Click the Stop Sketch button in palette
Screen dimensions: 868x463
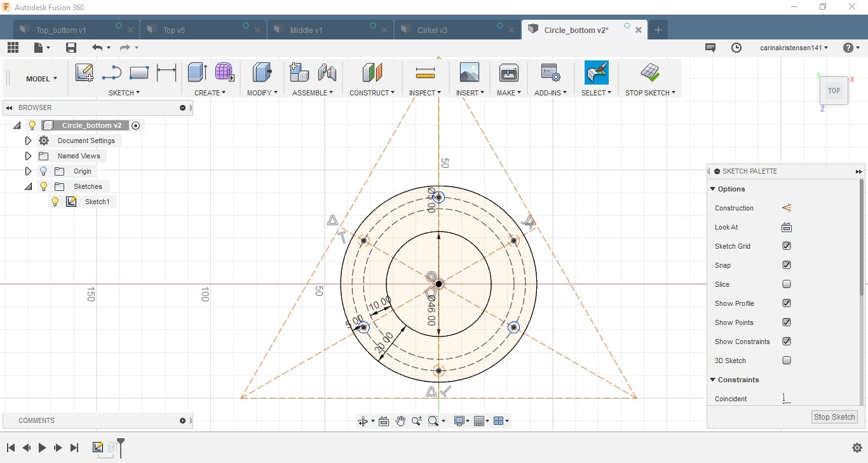tap(835, 417)
